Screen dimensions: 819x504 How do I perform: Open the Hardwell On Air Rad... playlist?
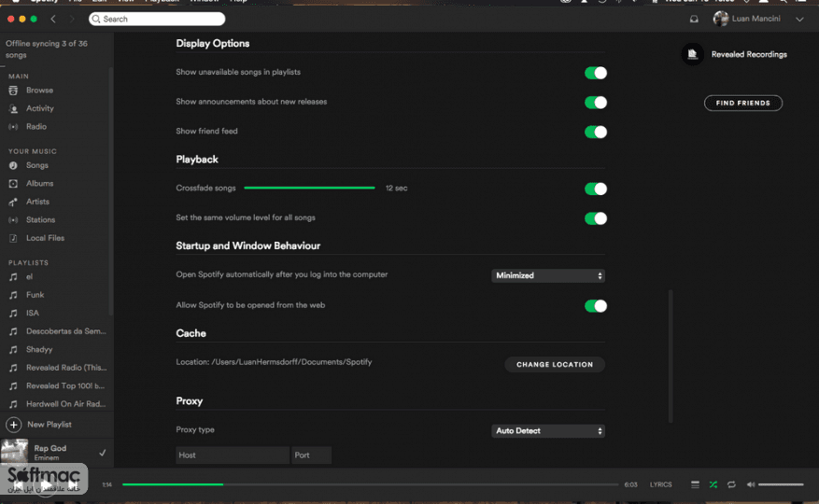pos(65,404)
